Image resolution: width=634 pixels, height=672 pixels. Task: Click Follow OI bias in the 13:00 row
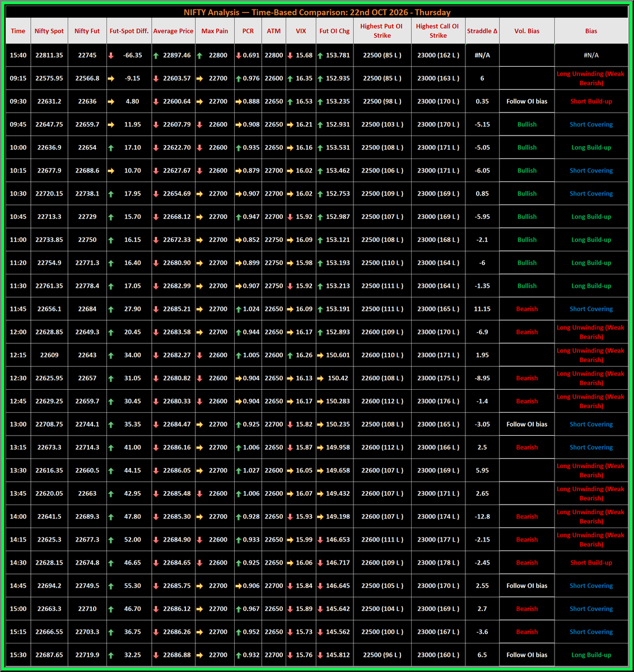pos(527,424)
